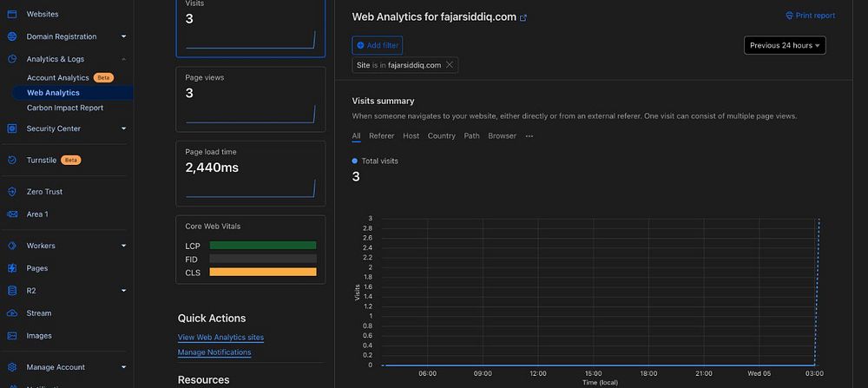The width and height of the screenshot is (868, 388).
Task: Open Area 1 in the sidebar
Action: [37, 214]
